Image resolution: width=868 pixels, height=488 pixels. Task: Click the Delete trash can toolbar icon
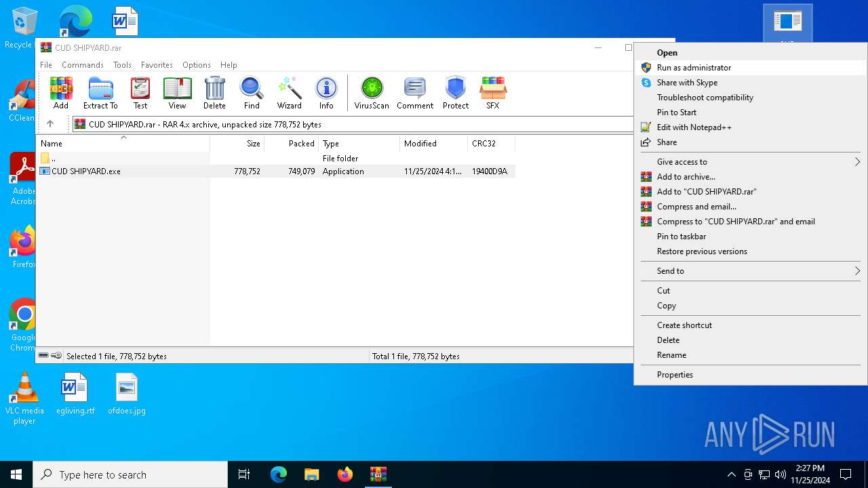coord(214,93)
